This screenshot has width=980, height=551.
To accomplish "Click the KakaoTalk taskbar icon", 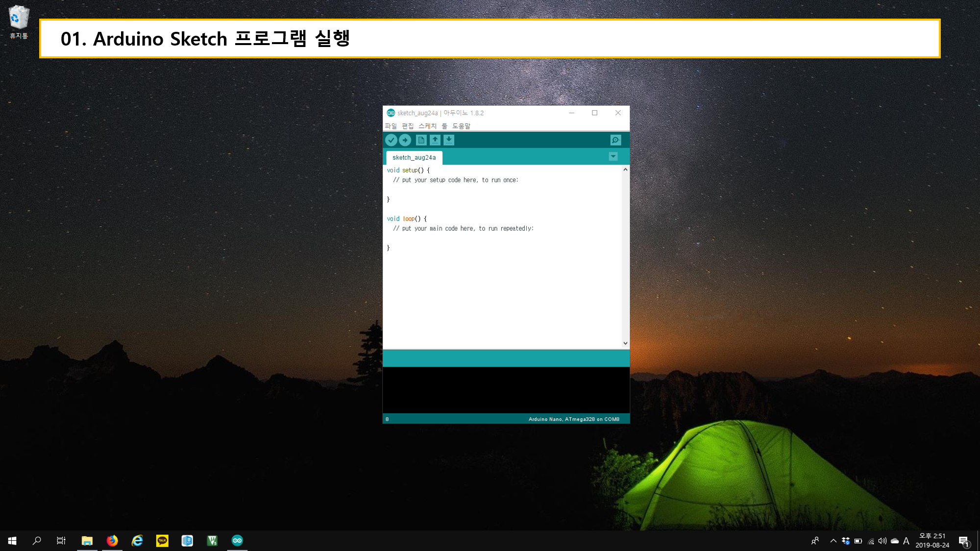I will pyautogui.click(x=162, y=540).
